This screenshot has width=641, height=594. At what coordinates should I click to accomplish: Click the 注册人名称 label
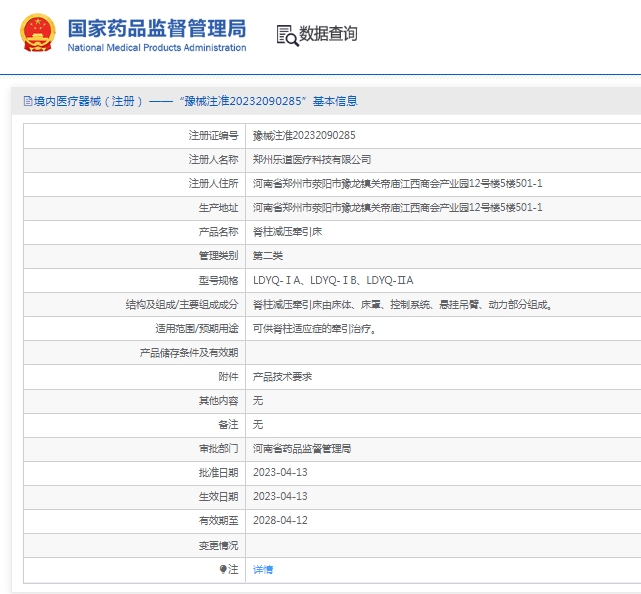(x=213, y=159)
